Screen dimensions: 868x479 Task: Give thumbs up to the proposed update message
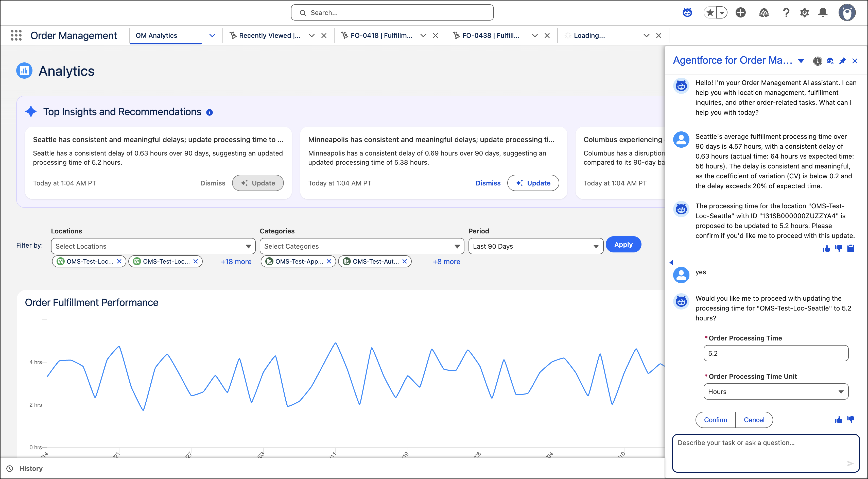coord(826,249)
